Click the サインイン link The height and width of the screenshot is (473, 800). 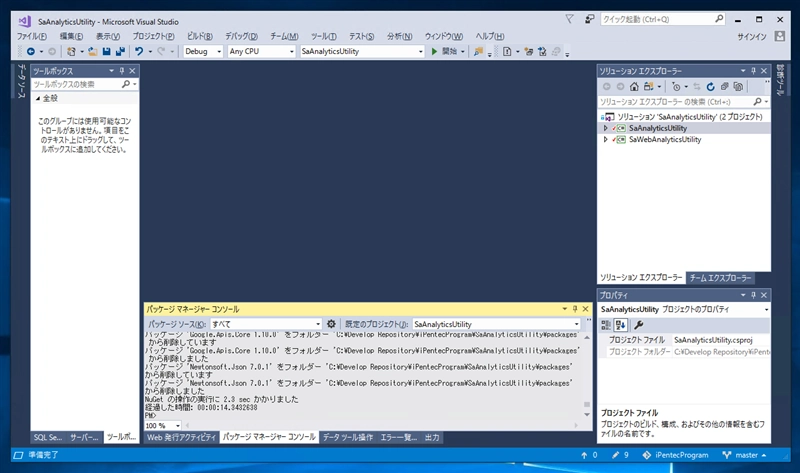[752, 36]
